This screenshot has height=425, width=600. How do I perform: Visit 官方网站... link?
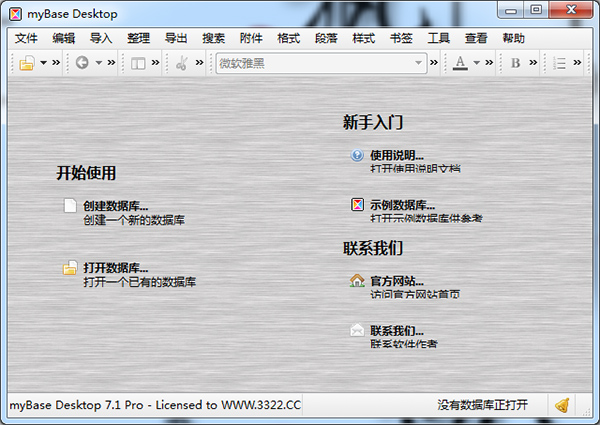point(397,282)
